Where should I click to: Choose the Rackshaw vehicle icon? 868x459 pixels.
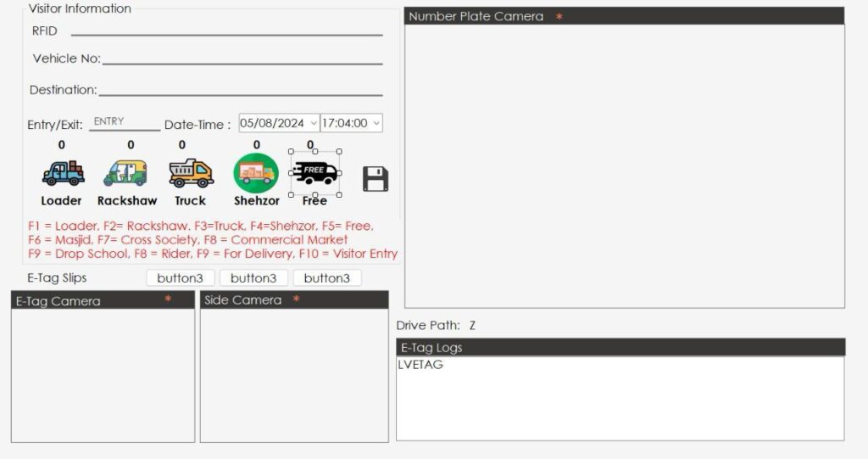point(125,174)
